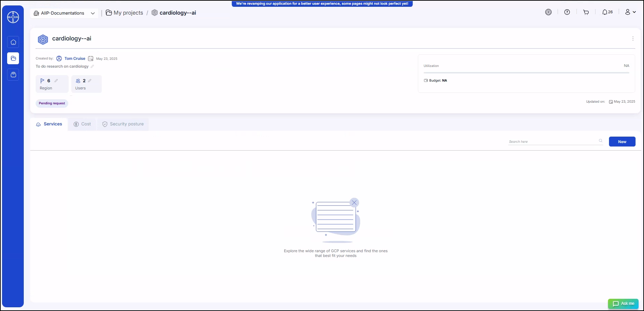The height and width of the screenshot is (311, 644).
Task: Edit the project description with the pencil icon
Action: click(x=92, y=66)
